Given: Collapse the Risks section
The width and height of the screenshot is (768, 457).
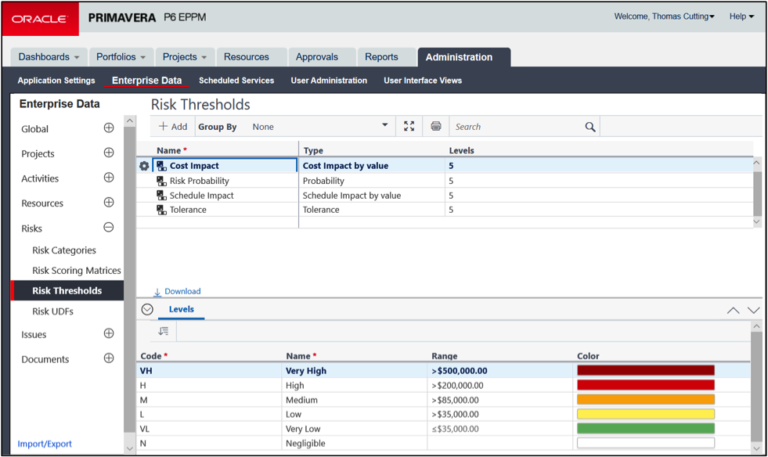Looking at the screenshot, I should pos(109,228).
